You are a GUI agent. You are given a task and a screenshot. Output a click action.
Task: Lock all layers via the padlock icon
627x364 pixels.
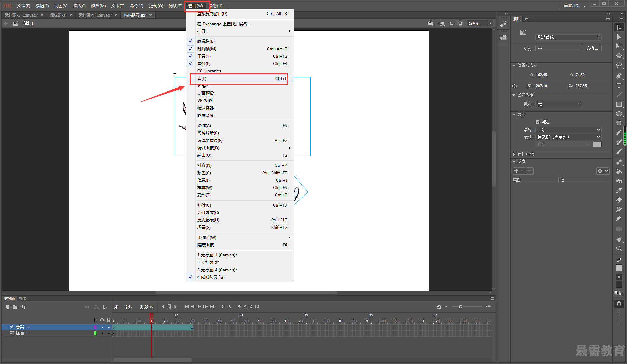coord(109,320)
